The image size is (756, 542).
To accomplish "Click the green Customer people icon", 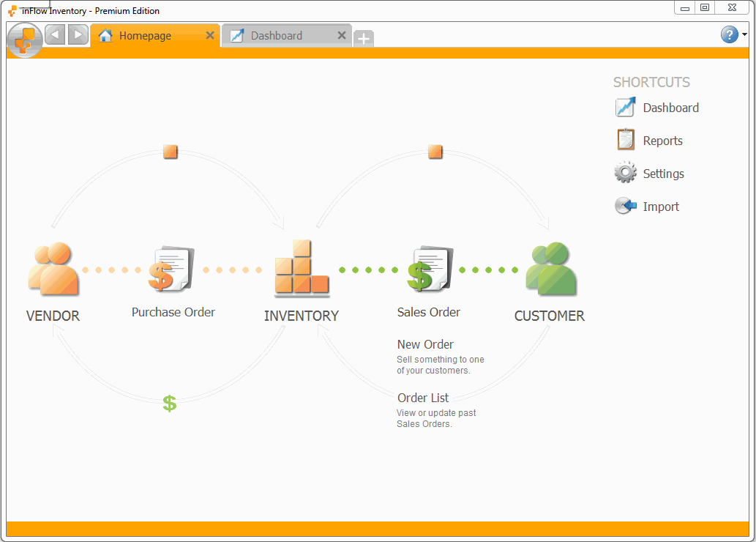I will tap(550, 269).
